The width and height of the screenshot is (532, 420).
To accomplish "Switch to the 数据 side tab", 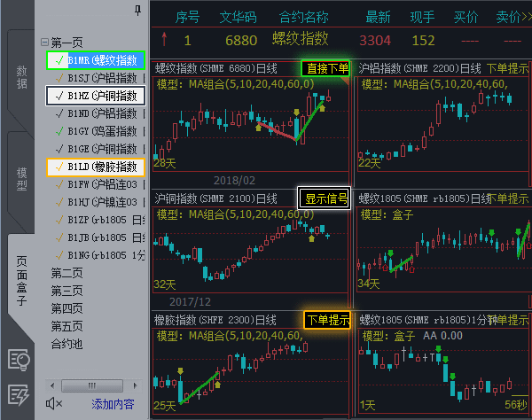I will coord(21,75).
